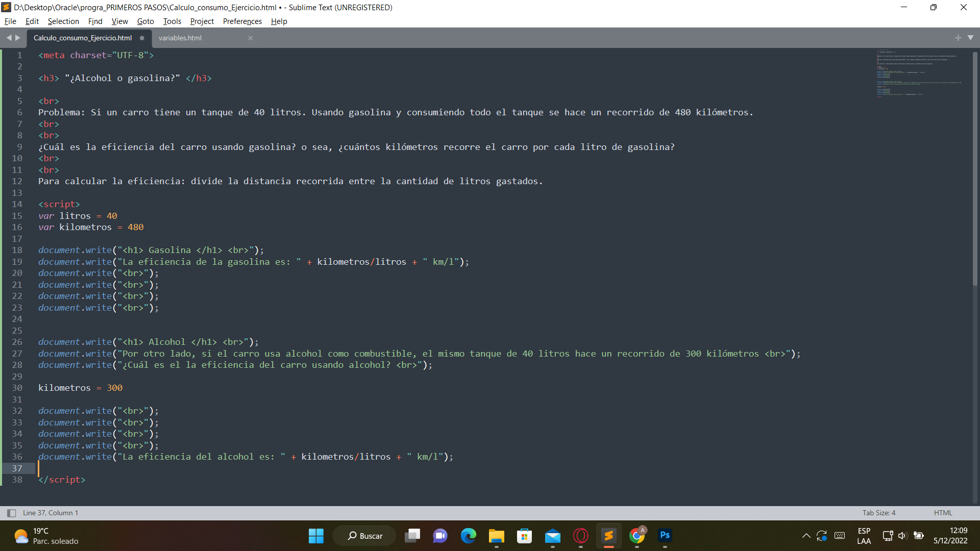The image size is (980, 551).
Task: Click the "var litros = 40" line
Action: (78, 216)
